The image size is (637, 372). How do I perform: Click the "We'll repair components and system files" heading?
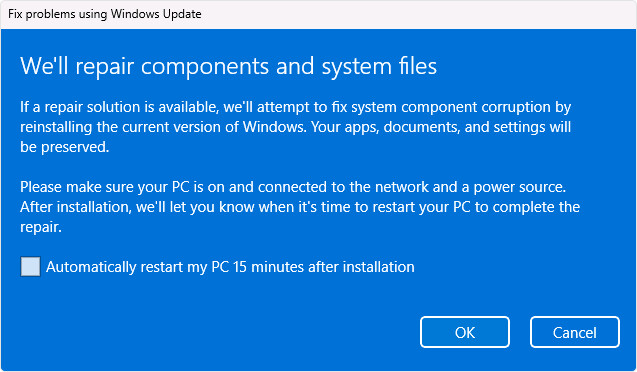(x=228, y=66)
